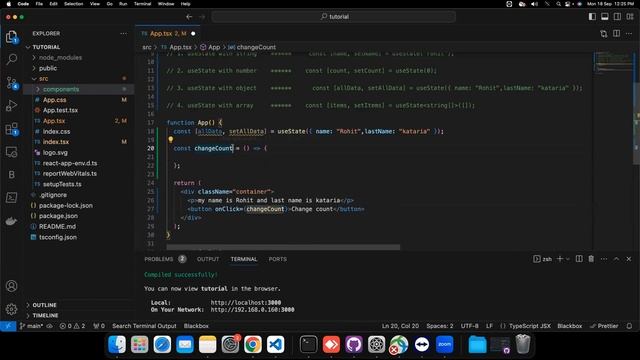Image resolution: width=640 pixels, height=360 pixels.
Task: Open the Docker view in activity bar
Action: click(x=11, y=221)
